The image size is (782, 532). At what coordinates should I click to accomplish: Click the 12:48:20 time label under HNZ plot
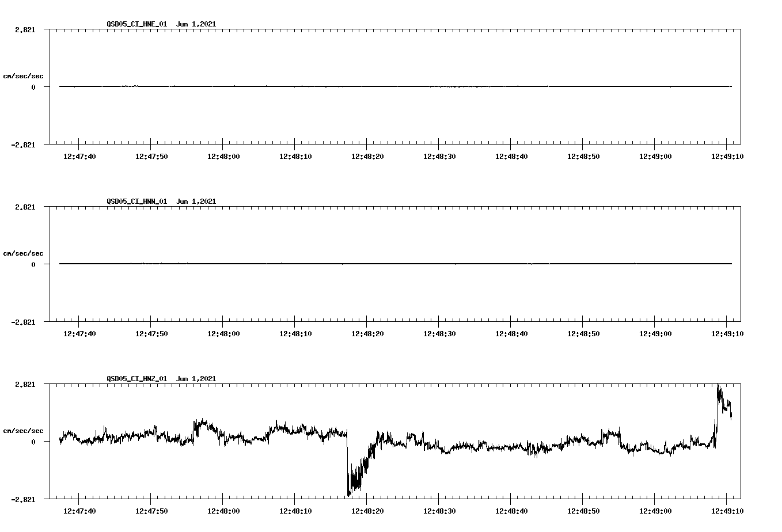[x=367, y=511]
